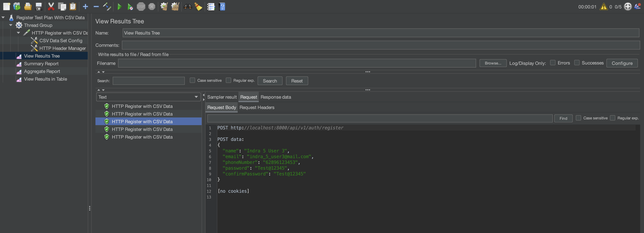Save the current test plan

[39, 7]
